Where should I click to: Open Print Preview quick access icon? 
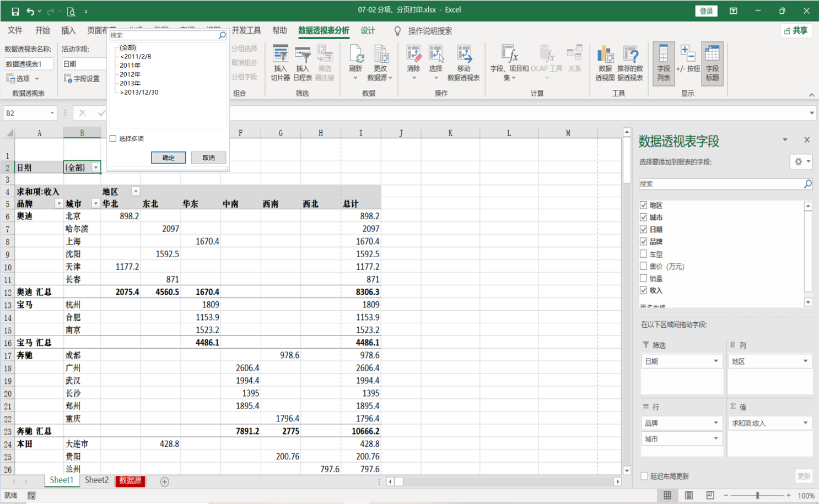(x=71, y=11)
